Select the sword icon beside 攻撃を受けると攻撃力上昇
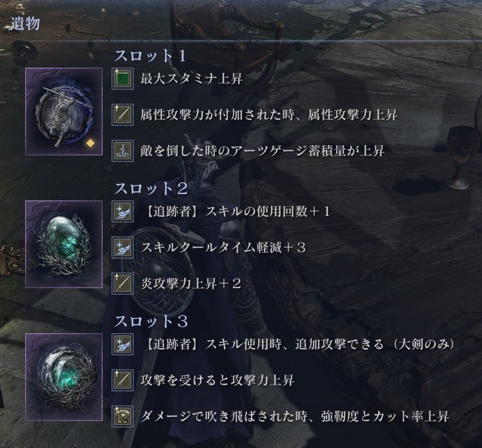 (x=123, y=380)
